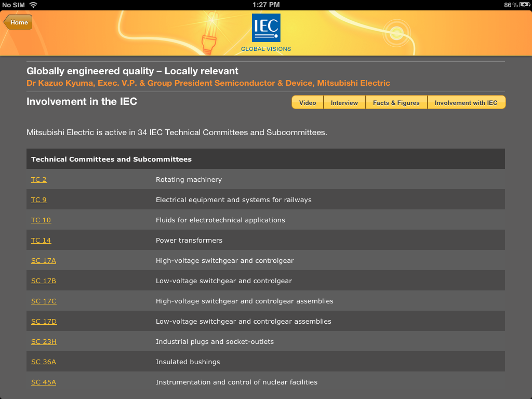Tap the 1:27 PM clock
The image size is (532, 399).
[266, 5]
